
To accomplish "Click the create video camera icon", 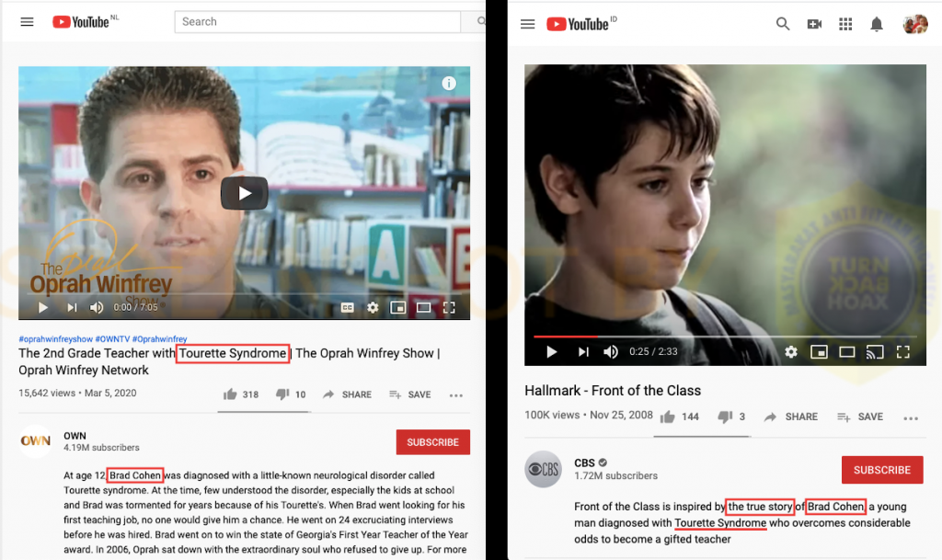I will coord(814,24).
